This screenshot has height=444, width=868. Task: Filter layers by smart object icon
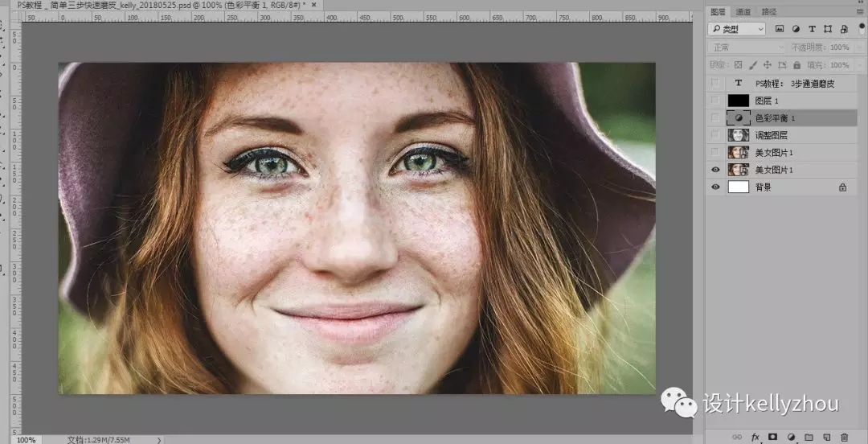point(844,29)
